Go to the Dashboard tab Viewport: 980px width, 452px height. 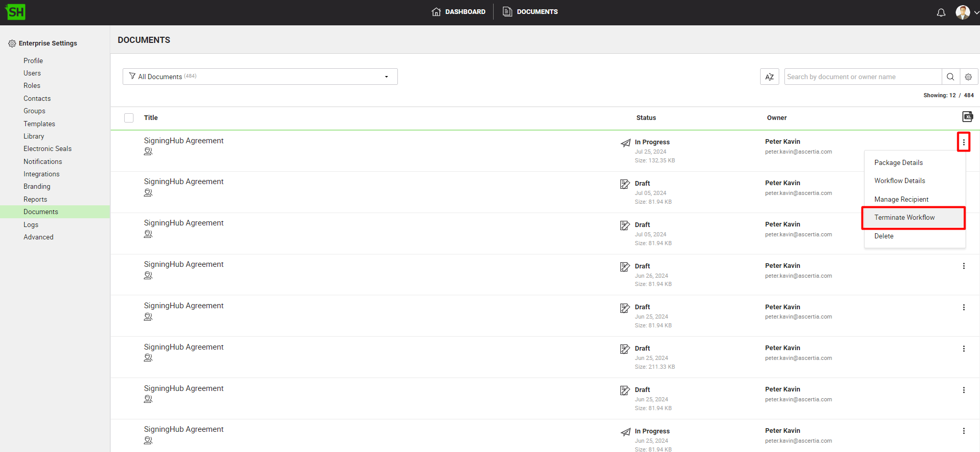pos(458,12)
